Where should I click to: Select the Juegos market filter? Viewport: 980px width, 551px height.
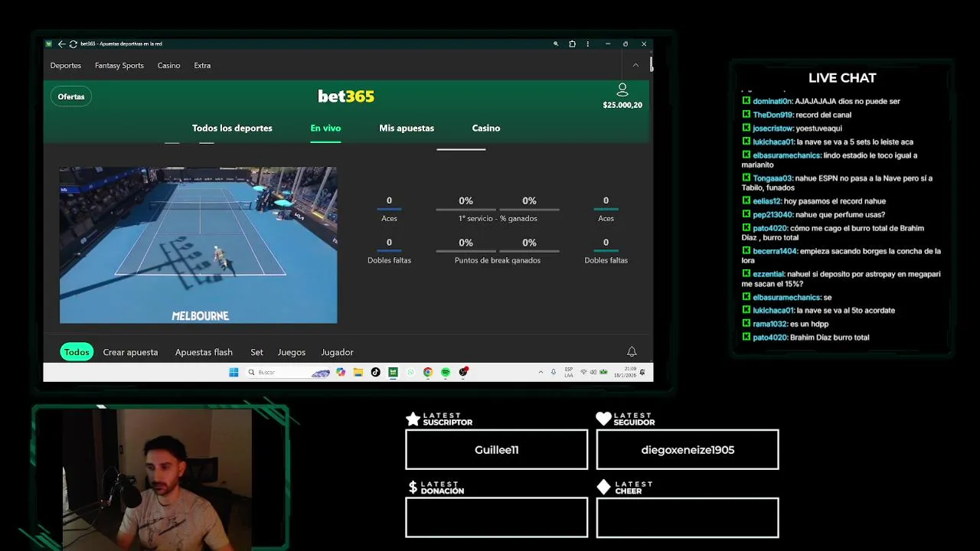[x=292, y=352]
